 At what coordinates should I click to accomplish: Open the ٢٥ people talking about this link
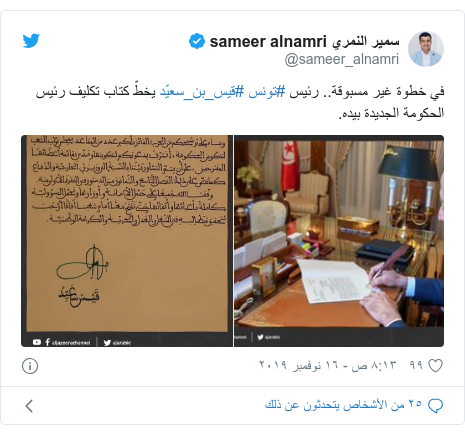[x=343, y=405]
